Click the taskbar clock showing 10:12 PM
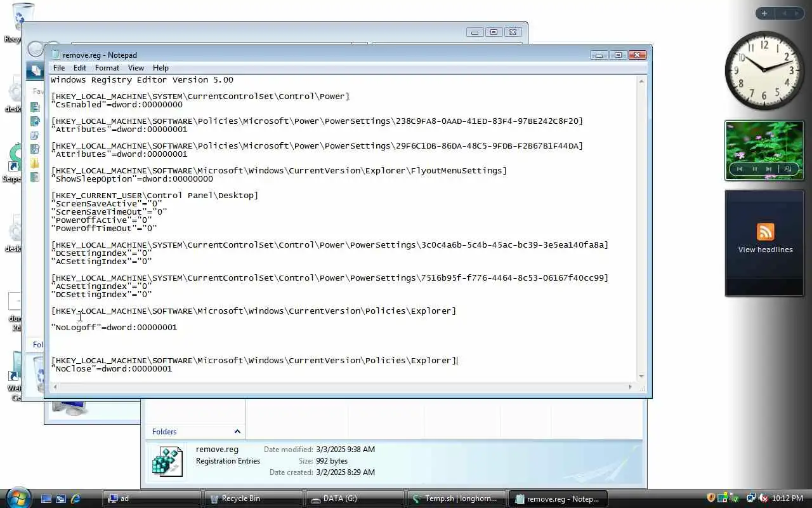 (x=789, y=498)
